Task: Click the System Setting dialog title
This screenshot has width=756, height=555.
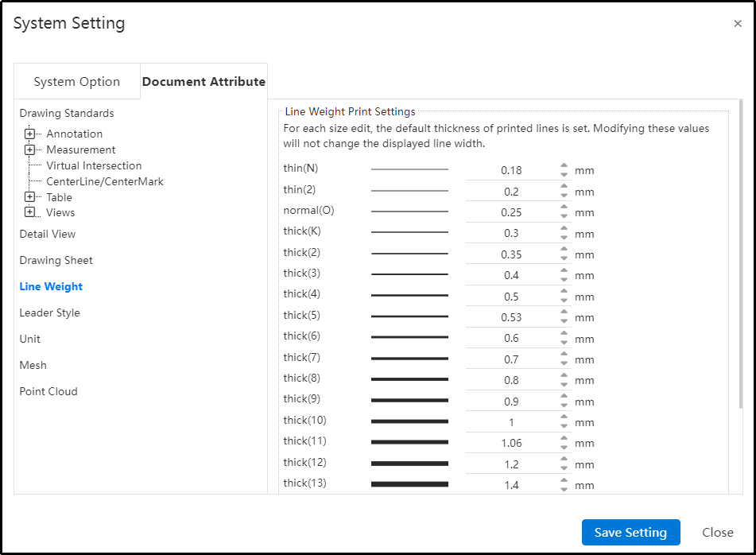Action: [x=69, y=23]
